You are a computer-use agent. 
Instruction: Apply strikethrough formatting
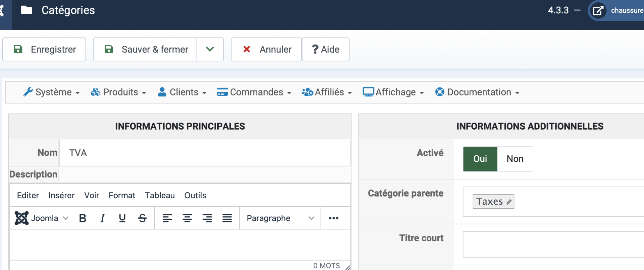[x=142, y=218]
